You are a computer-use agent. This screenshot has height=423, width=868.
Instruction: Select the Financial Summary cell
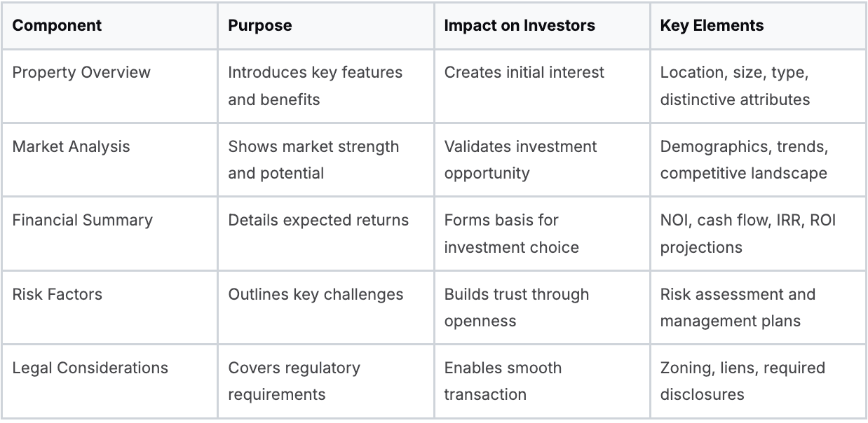82,220
